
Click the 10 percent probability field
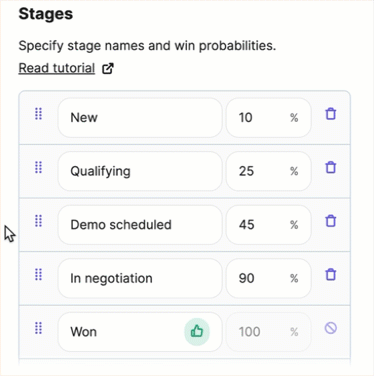tap(269, 118)
